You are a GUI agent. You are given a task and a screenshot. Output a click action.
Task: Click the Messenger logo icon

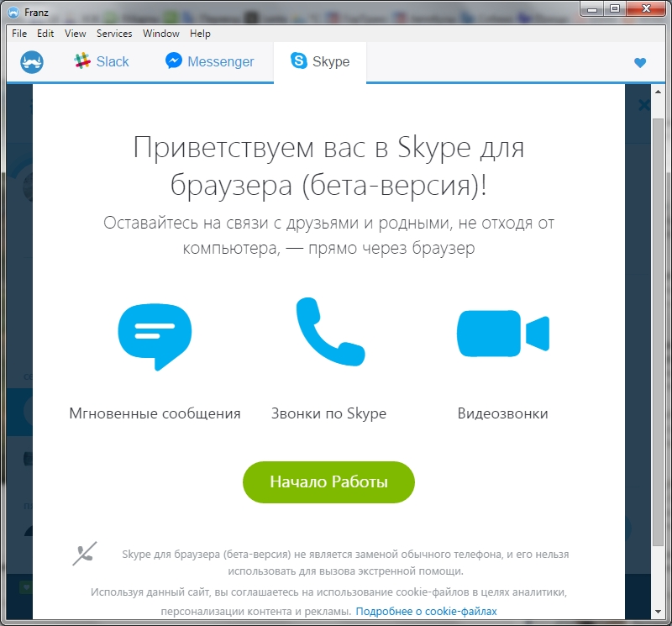(x=174, y=60)
